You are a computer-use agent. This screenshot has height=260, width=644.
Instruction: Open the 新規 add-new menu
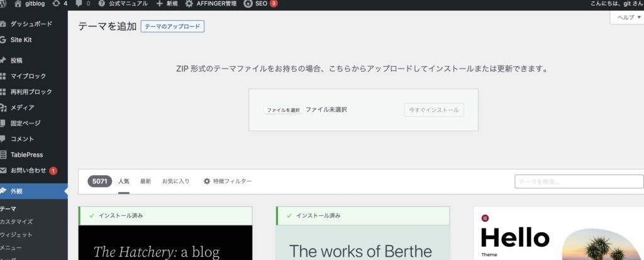(167, 4)
